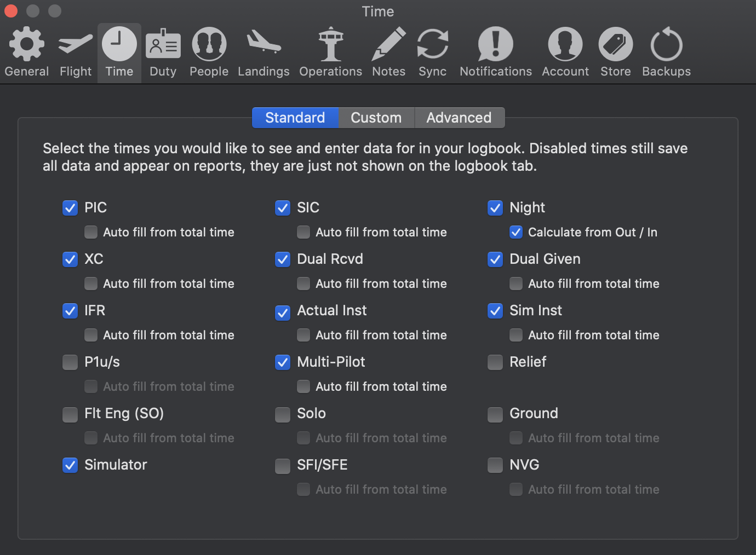This screenshot has height=555, width=756.
Task: Open the Sync arrows icon
Action: (x=433, y=44)
